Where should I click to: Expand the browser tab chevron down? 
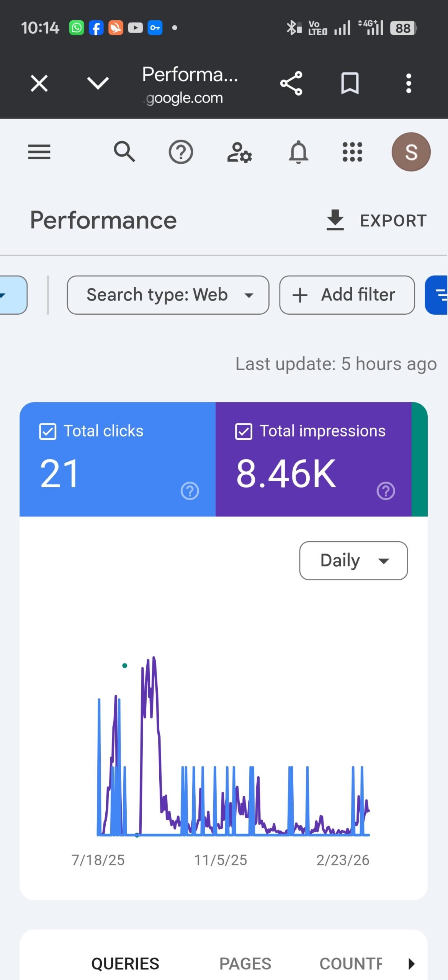point(98,83)
